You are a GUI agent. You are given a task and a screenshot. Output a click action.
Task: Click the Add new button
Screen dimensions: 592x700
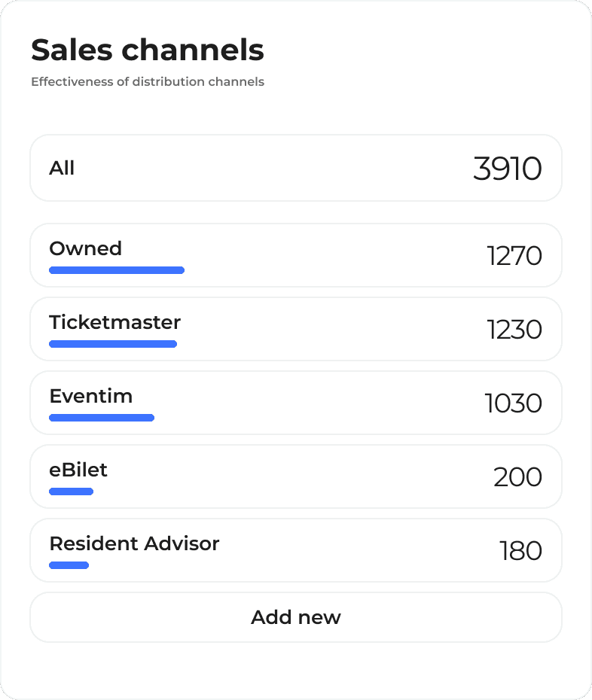pyautogui.click(x=296, y=617)
